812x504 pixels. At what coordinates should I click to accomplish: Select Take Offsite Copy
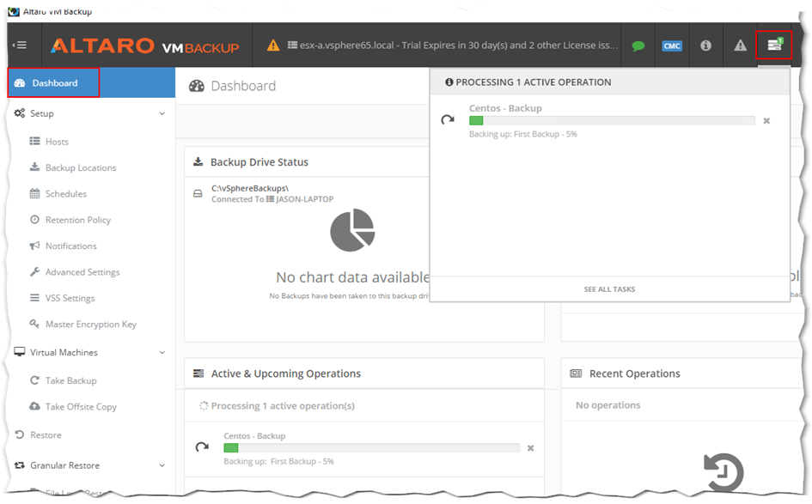point(81,407)
